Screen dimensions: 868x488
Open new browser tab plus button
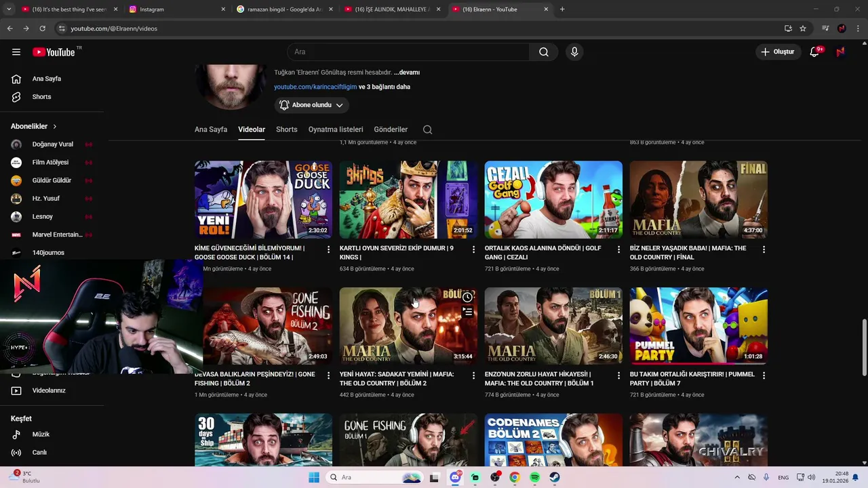[562, 9]
